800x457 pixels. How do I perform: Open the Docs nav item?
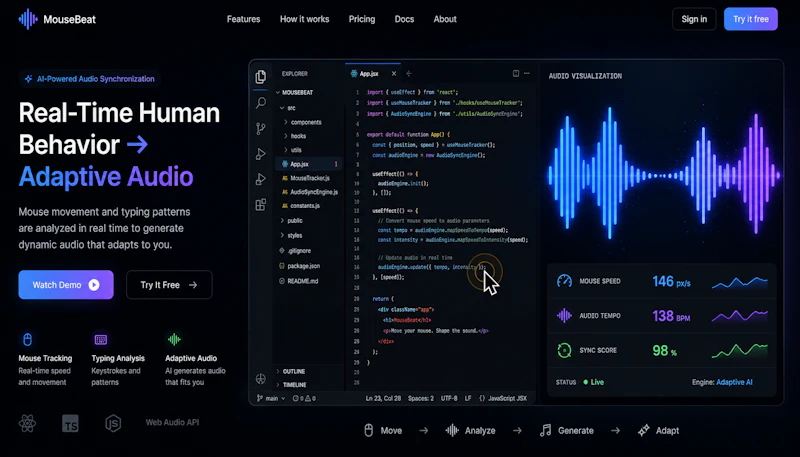[x=404, y=19]
